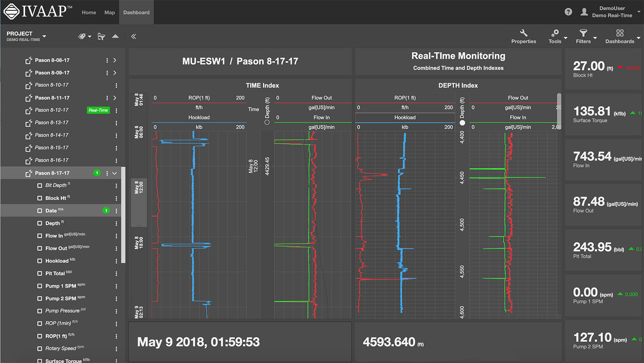Click the well icon beside Pason 8-09-17
This screenshot has height=363, width=644.
click(29, 73)
